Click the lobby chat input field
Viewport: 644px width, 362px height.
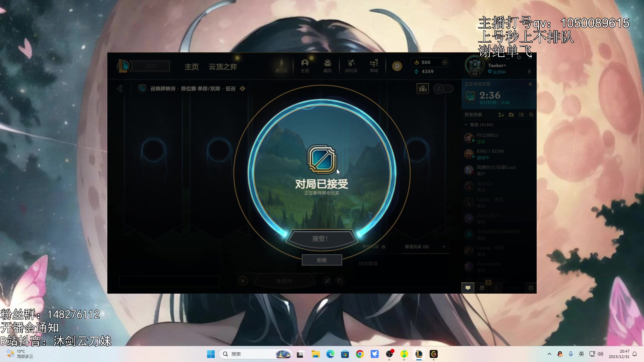(169, 281)
